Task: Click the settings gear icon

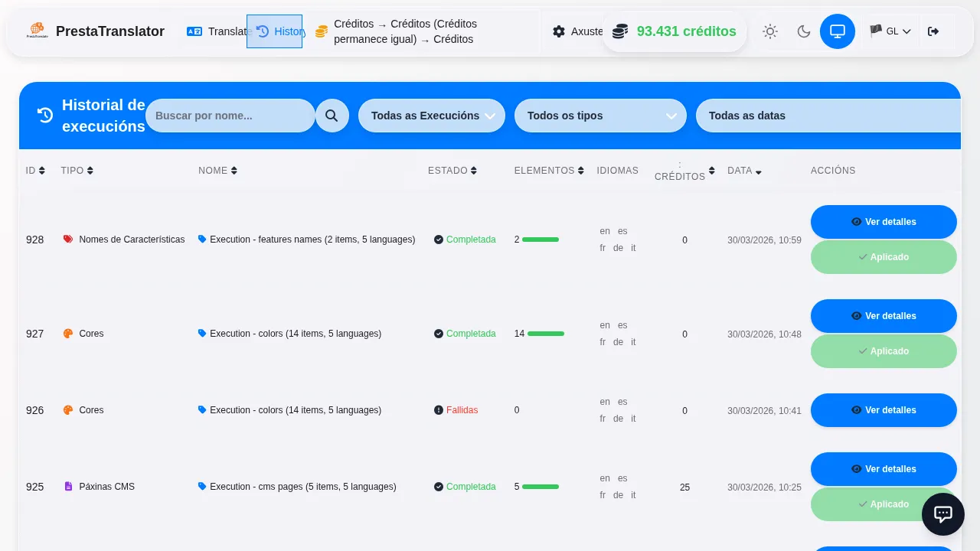Action: pyautogui.click(x=559, y=31)
